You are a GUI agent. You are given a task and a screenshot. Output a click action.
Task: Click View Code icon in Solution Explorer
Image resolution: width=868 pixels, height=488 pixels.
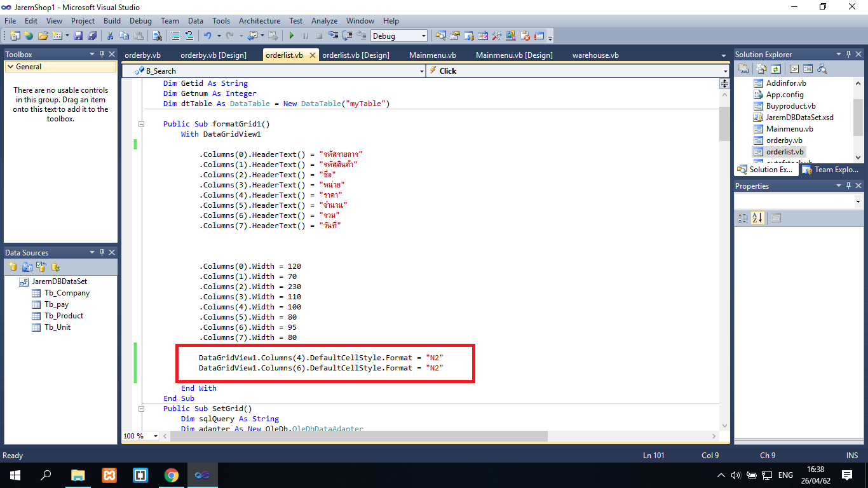pyautogui.click(x=794, y=69)
